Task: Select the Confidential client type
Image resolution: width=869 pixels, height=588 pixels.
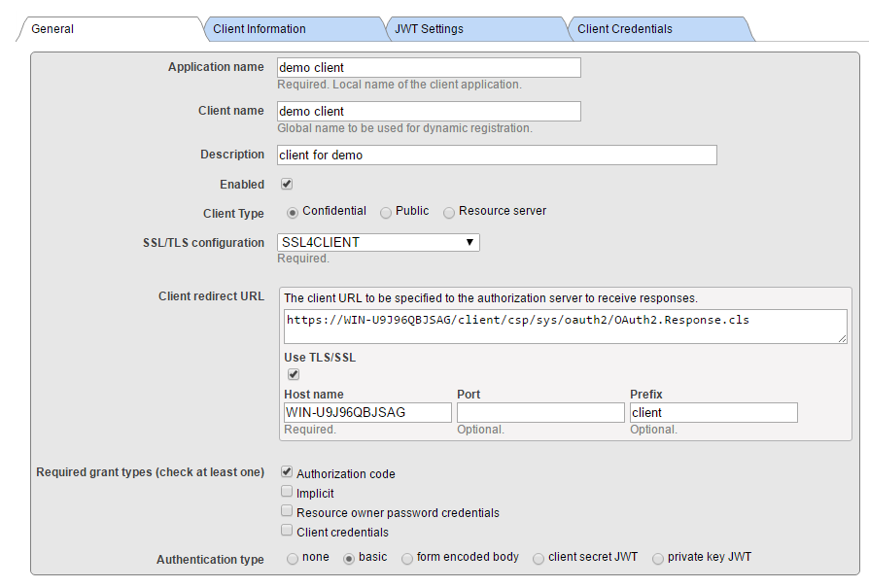Action: point(293,213)
